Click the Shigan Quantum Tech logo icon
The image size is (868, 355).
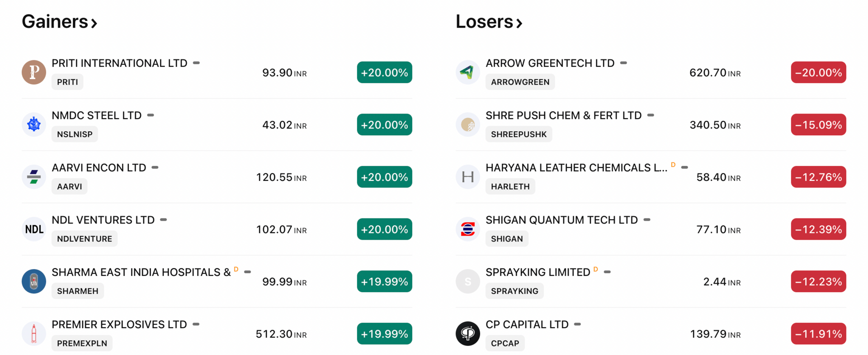point(468,229)
